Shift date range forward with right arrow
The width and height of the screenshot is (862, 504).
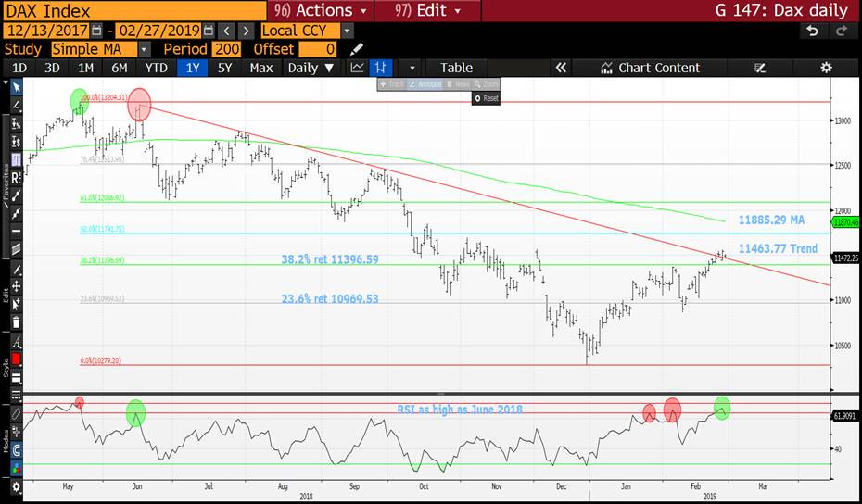click(x=246, y=31)
